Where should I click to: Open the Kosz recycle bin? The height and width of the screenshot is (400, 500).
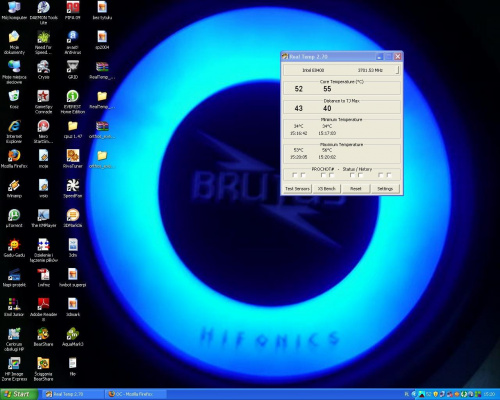coord(14,99)
